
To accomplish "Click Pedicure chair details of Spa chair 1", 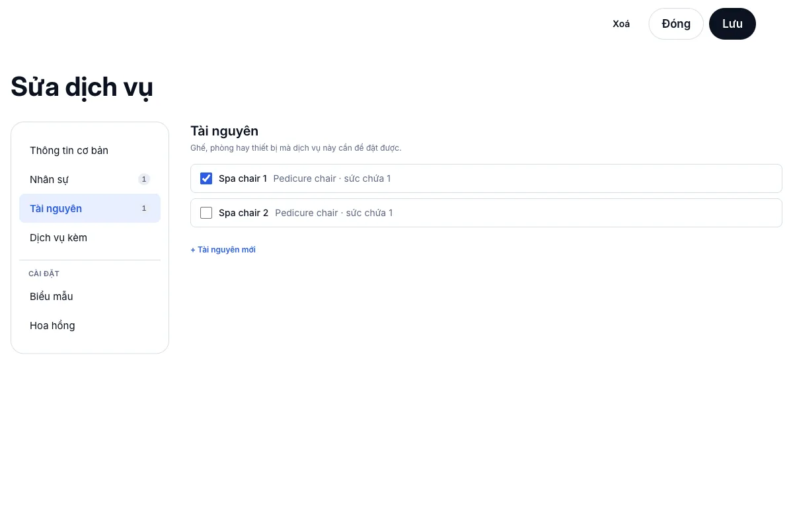I will tap(332, 178).
